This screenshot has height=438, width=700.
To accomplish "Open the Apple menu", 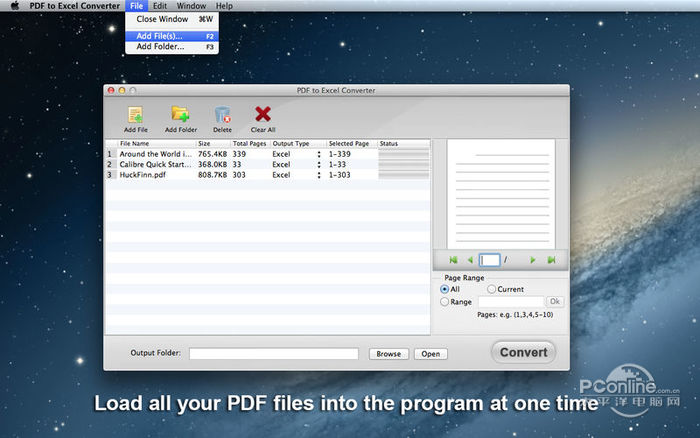I will pos(15,6).
